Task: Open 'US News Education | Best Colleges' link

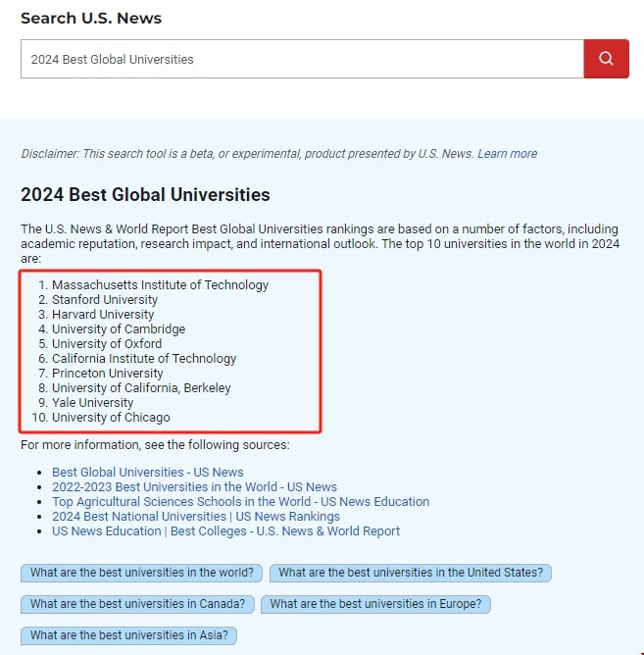Action: (x=226, y=530)
